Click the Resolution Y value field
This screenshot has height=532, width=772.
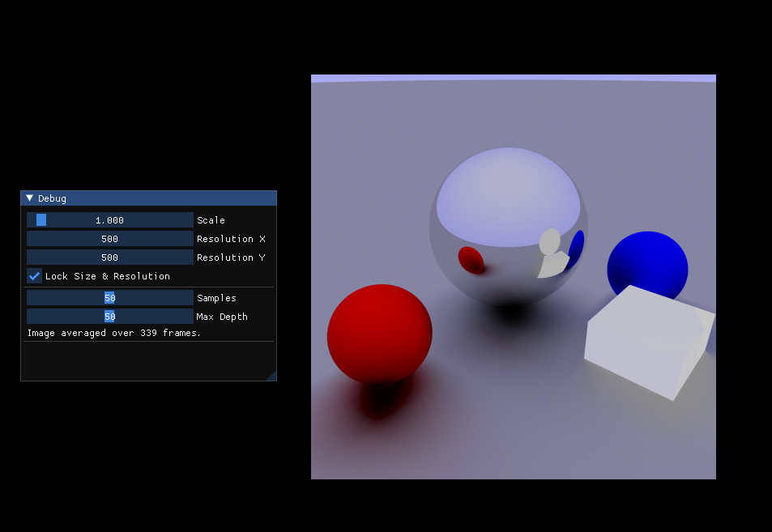pyautogui.click(x=109, y=257)
